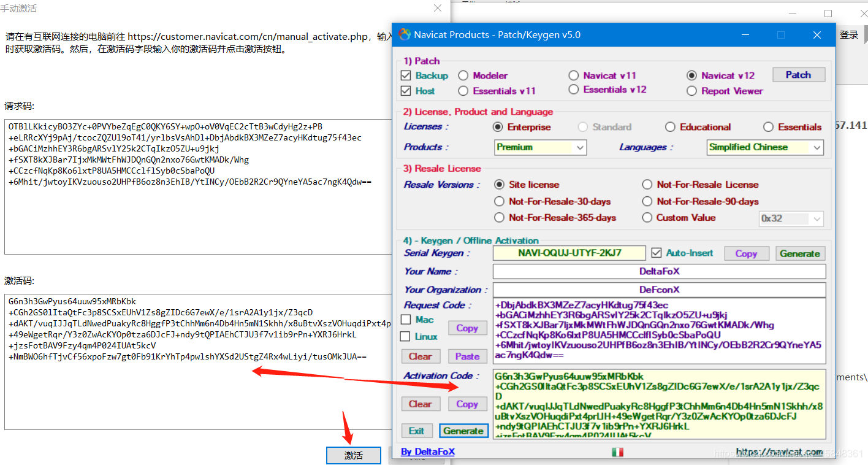Open the Languages dropdown showing Simplified Chinese
The width and height of the screenshot is (868, 465).
pos(765,147)
